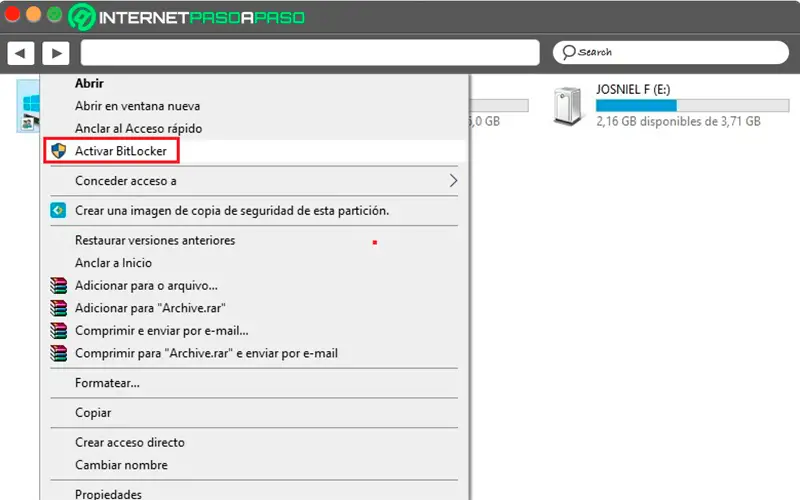Image resolution: width=800 pixels, height=500 pixels.
Task: Click the green maximize window dot
Action: 55,14
